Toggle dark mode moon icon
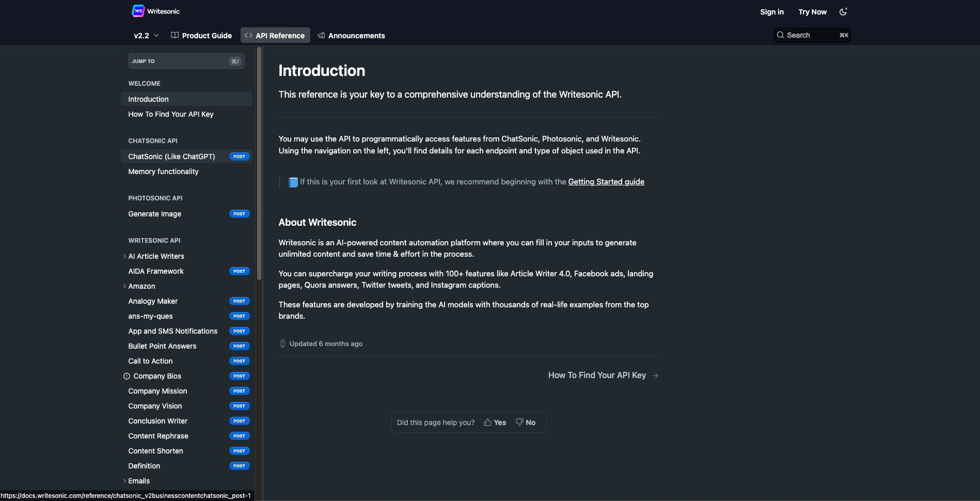980x501 pixels. (843, 12)
